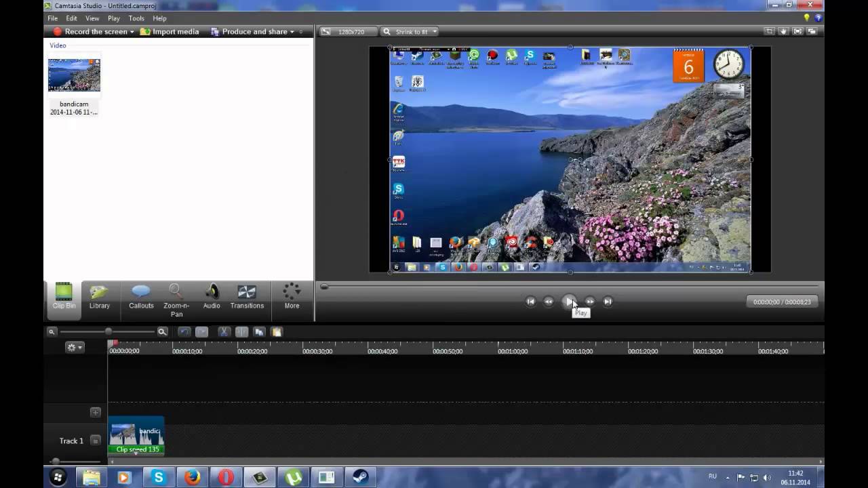Viewport: 868px width, 488px height.
Task: Click the blue help icon in title bar
Action: click(x=818, y=18)
